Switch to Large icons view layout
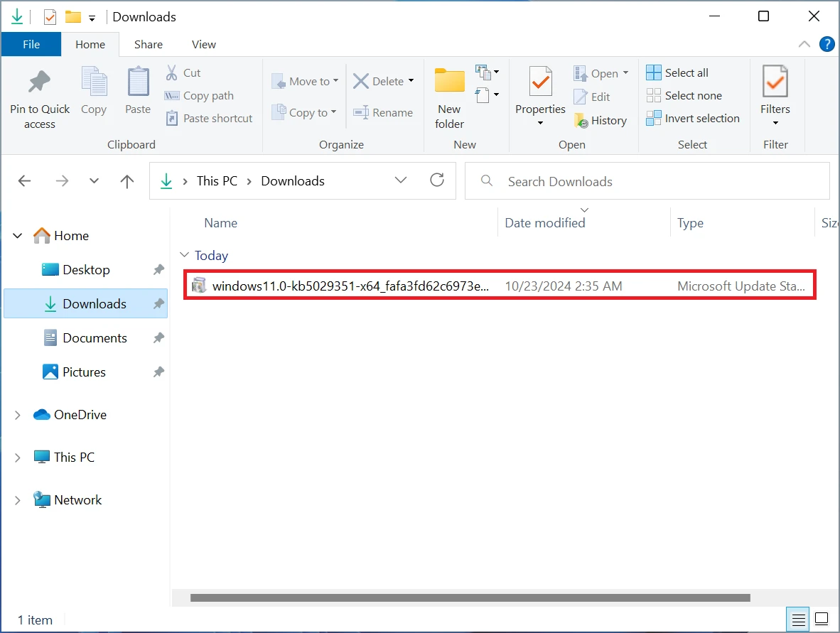840x633 pixels. tap(822, 619)
